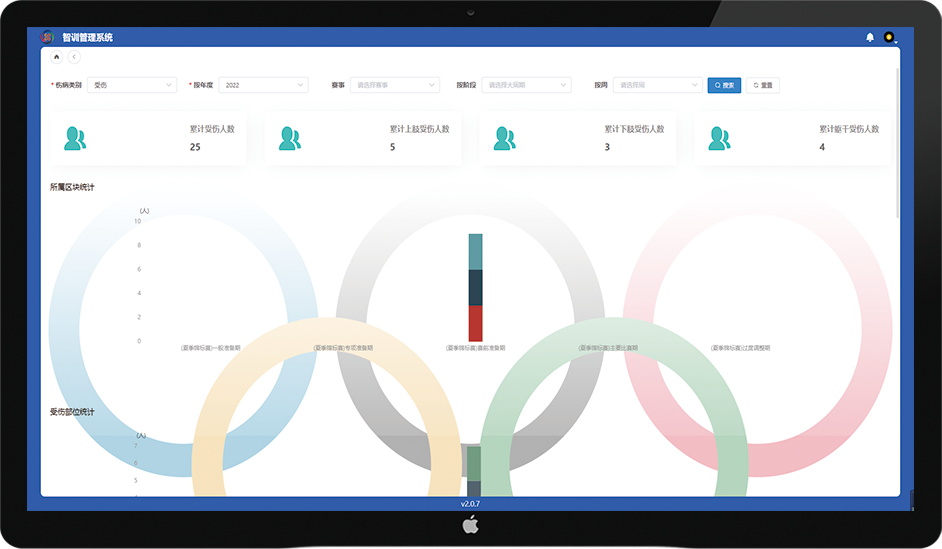Click the 累计上肢受伤人数 card label
Viewport: 942px width, 549px height.
(419, 129)
